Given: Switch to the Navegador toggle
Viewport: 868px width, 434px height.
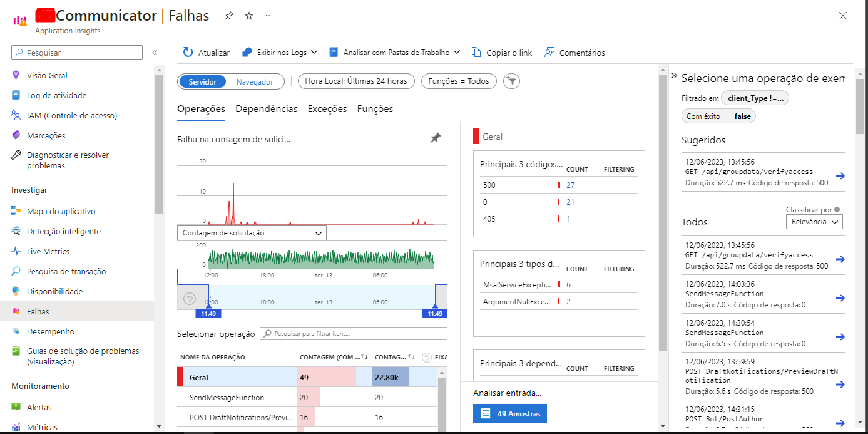Looking at the screenshot, I should click(x=257, y=81).
